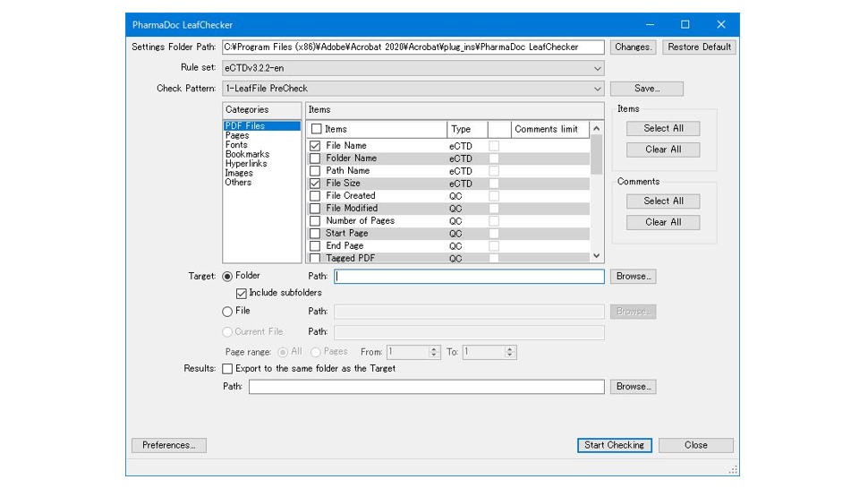Toggle the header Items select-all checkbox

316,129
